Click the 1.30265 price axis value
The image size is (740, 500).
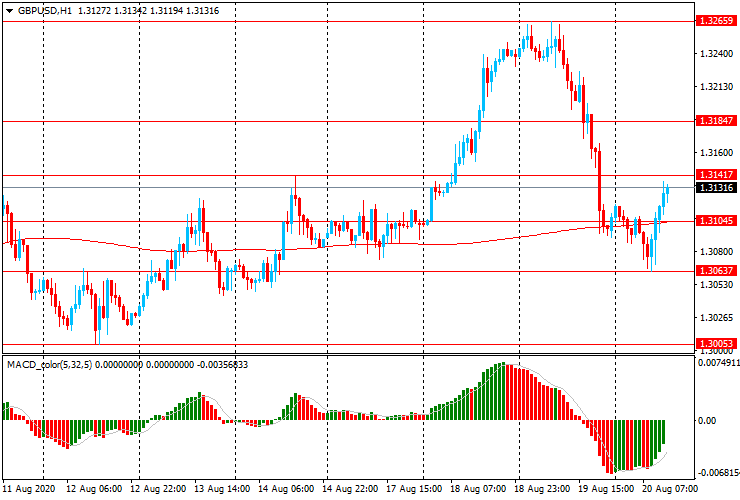[716, 318]
